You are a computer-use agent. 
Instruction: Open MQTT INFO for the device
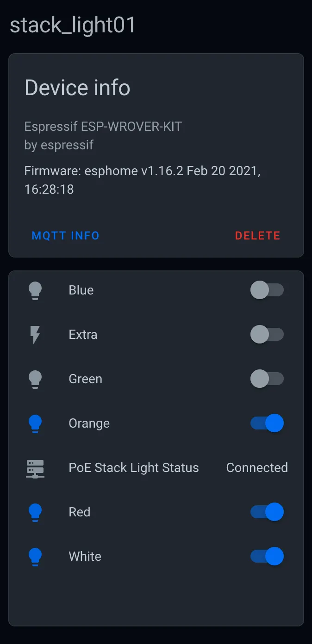pyautogui.click(x=65, y=235)
